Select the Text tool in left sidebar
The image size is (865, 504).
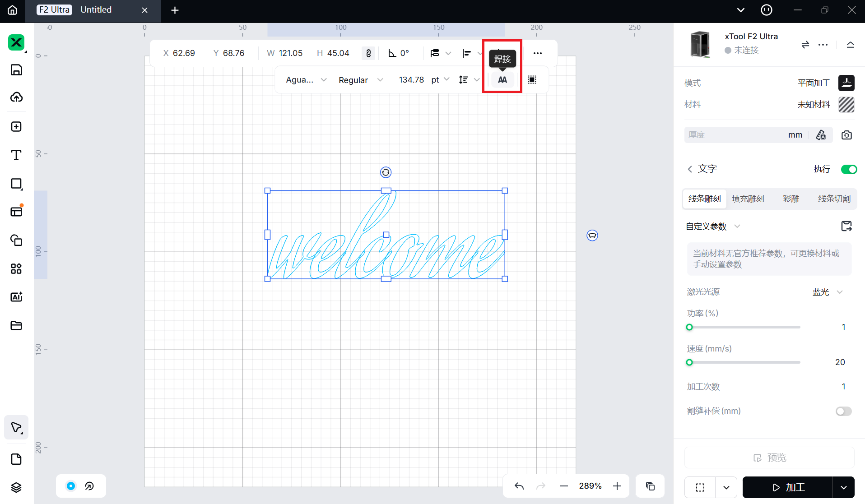[x=16, y=155]
